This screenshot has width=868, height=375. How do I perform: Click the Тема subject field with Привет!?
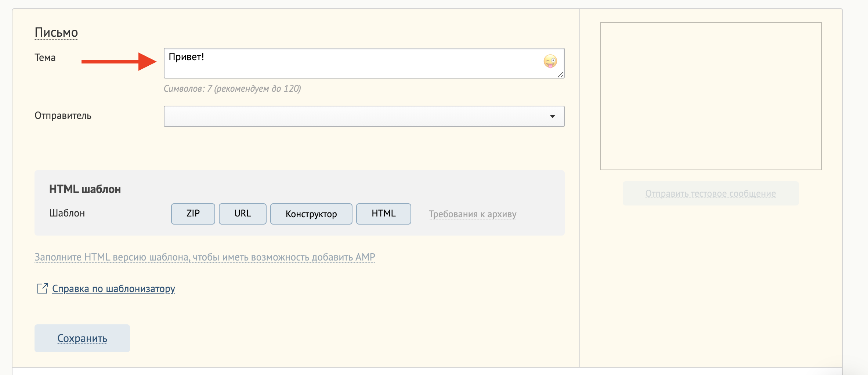(364, 63)
